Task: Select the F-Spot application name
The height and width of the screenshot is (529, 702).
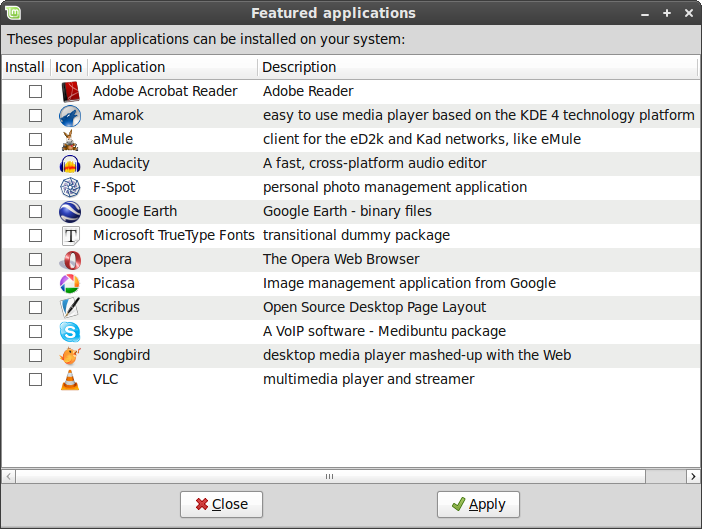Action: click(114, 188)
